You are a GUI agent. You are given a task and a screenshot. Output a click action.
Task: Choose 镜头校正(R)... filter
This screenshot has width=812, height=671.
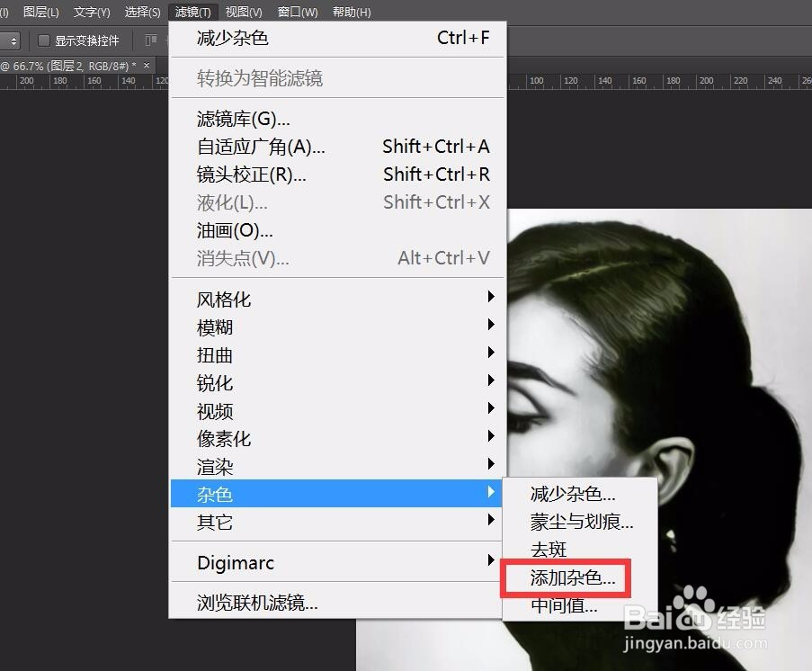338,174
